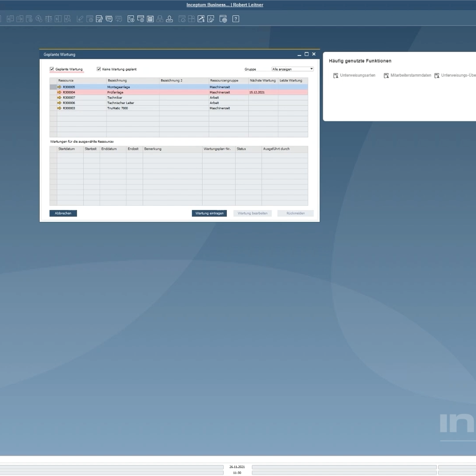The image size is (476, 476).
Task: Click the Startdatum column header
Action: (70, 149)
